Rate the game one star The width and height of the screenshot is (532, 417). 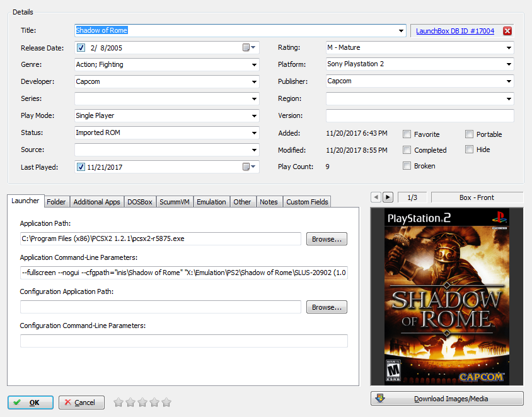119,402
